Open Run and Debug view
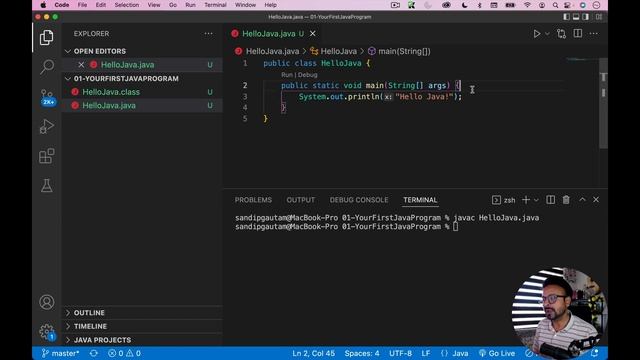Image resolution: width=640 pixels, height=360 pixels. [47, 126]
